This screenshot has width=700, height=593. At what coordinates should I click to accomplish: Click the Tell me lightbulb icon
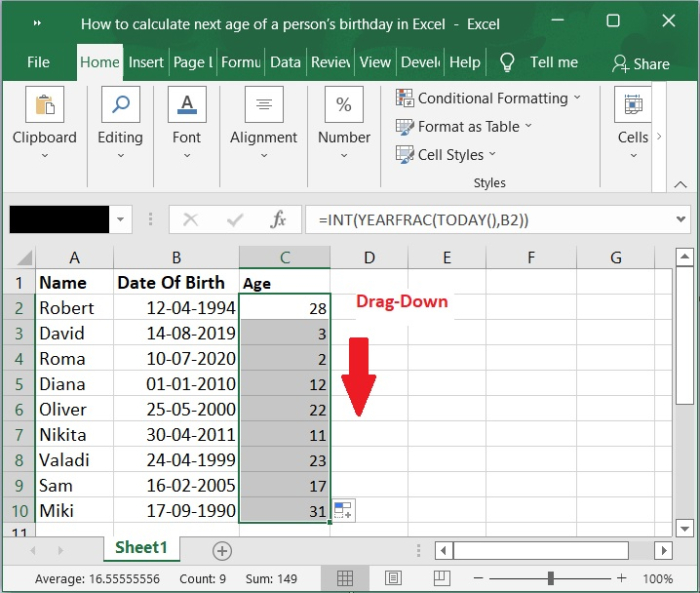[x=507, y=63]
